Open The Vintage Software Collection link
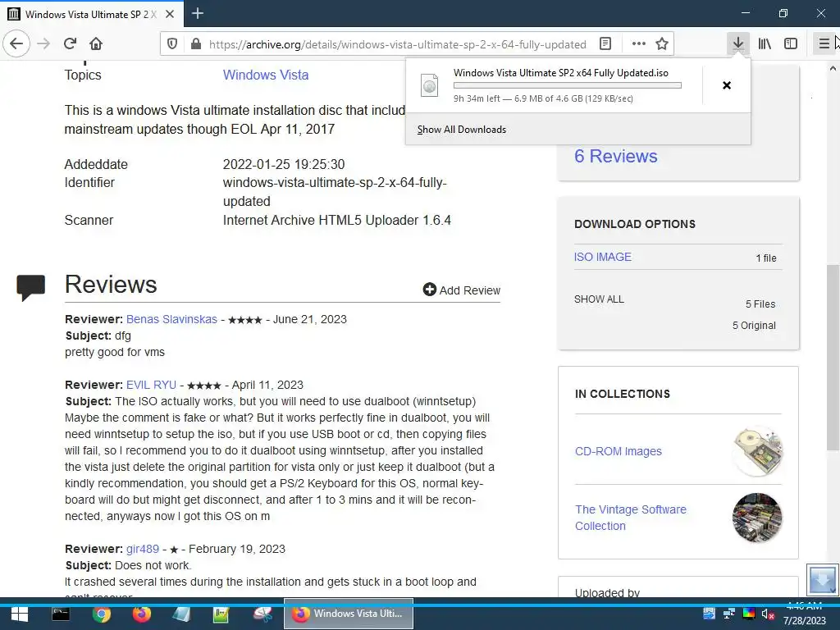 (x=631, y=518)
